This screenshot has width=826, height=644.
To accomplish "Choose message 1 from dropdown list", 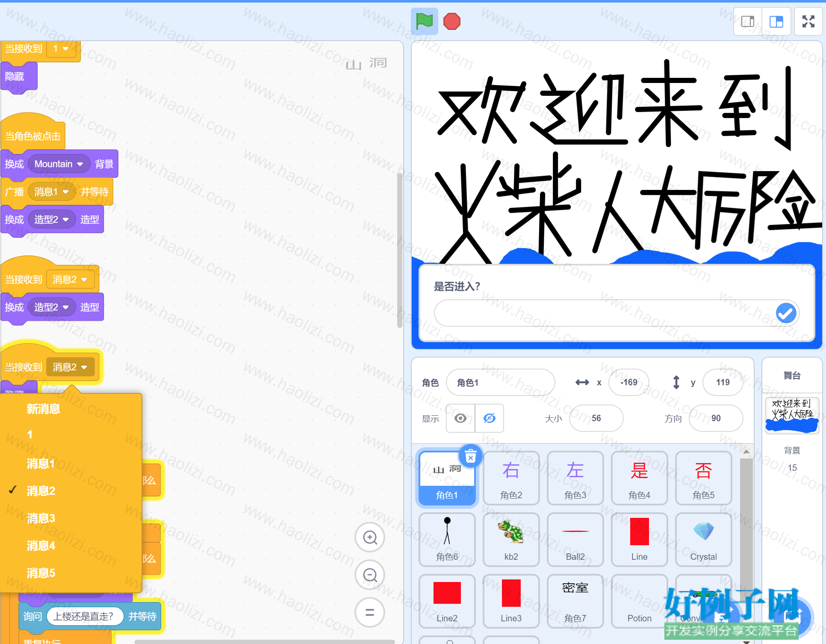I will click(71, 434).
